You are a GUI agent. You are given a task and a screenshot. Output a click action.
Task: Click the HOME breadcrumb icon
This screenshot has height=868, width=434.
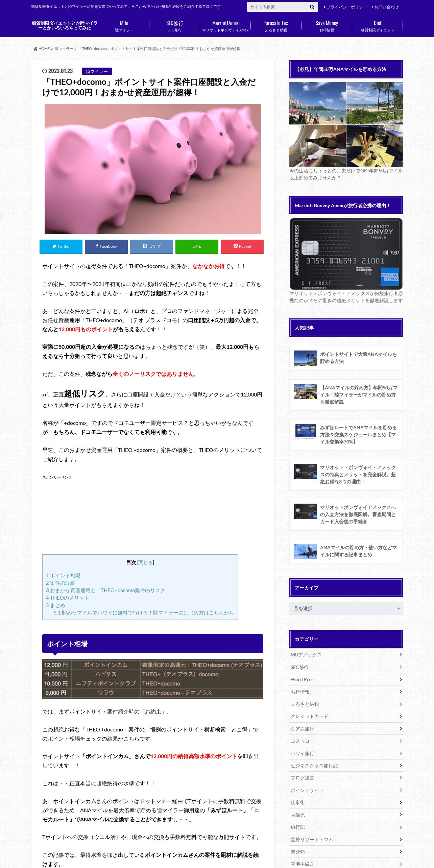pos(35,49)
